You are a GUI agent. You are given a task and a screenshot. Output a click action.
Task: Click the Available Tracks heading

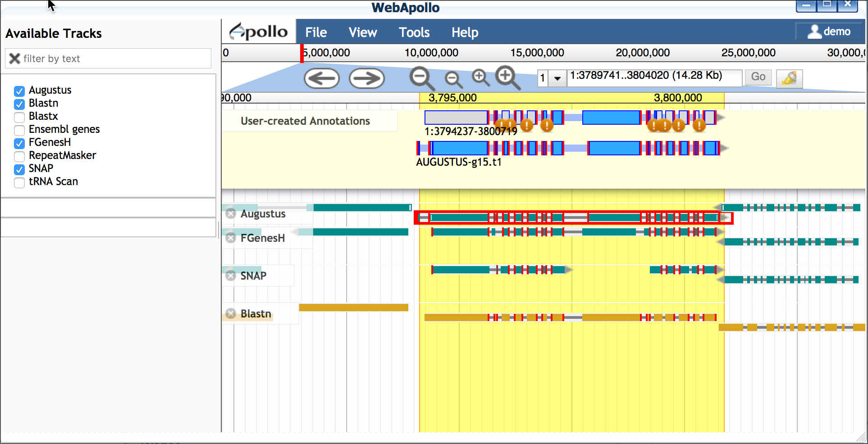point(54,33)
